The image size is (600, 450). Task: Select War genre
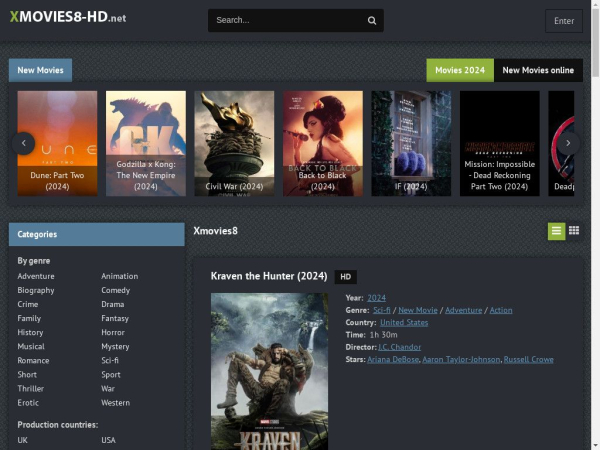point(108,388)
